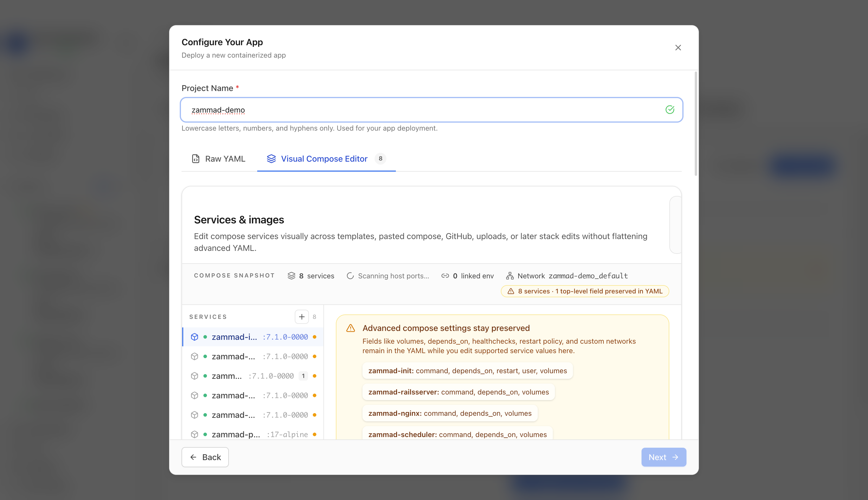Click the 'Services & images' heading

click(239, 220)
